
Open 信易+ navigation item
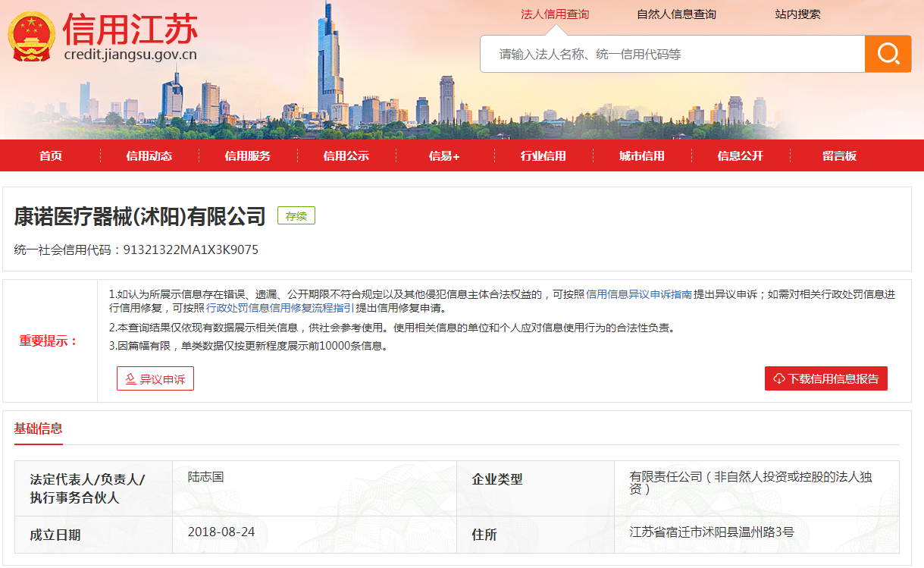pyautogui.click(x=444, y=155)
